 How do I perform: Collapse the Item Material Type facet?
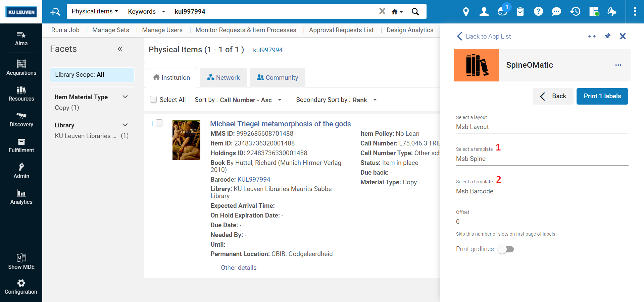click(125, 97)
